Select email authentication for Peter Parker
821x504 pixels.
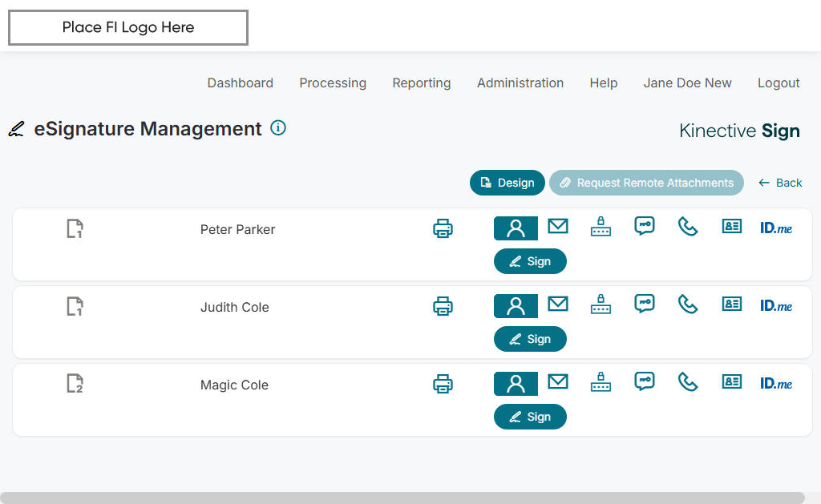(558, 227)
